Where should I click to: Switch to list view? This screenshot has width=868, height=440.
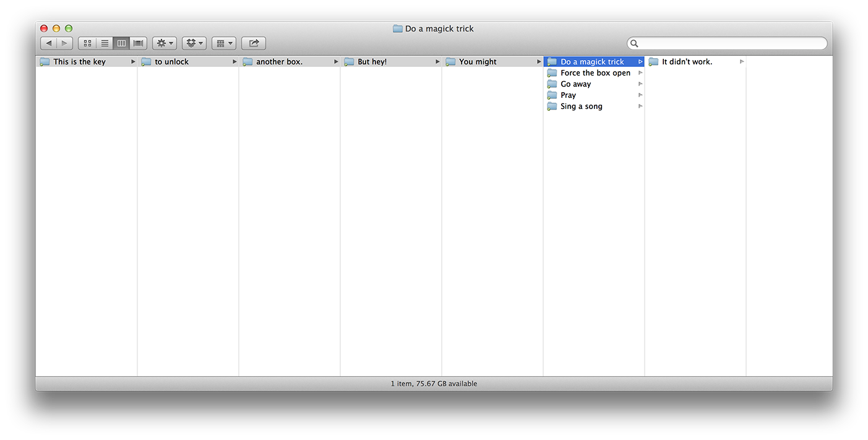[x=105, y=43]
